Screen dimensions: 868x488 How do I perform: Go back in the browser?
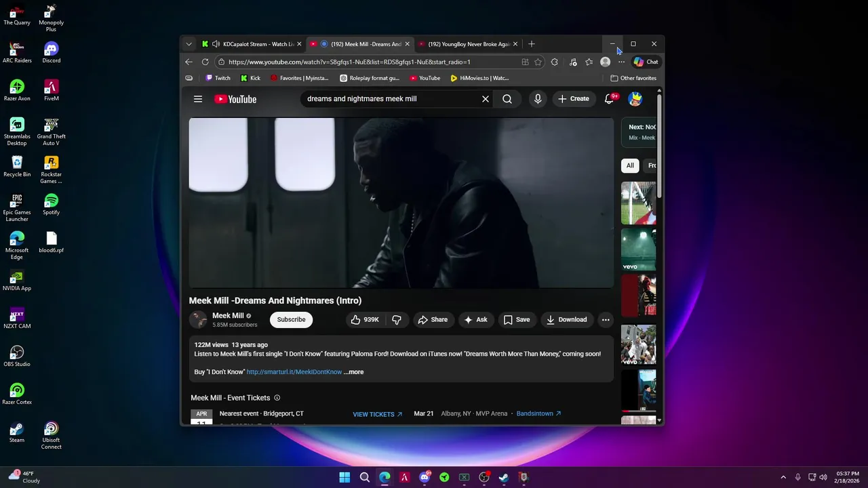coord(189,62)
